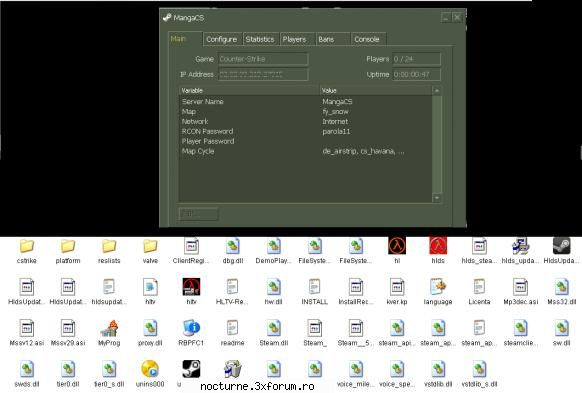Select the ClientRegi... file icon
582x393 pixels.
191,246
